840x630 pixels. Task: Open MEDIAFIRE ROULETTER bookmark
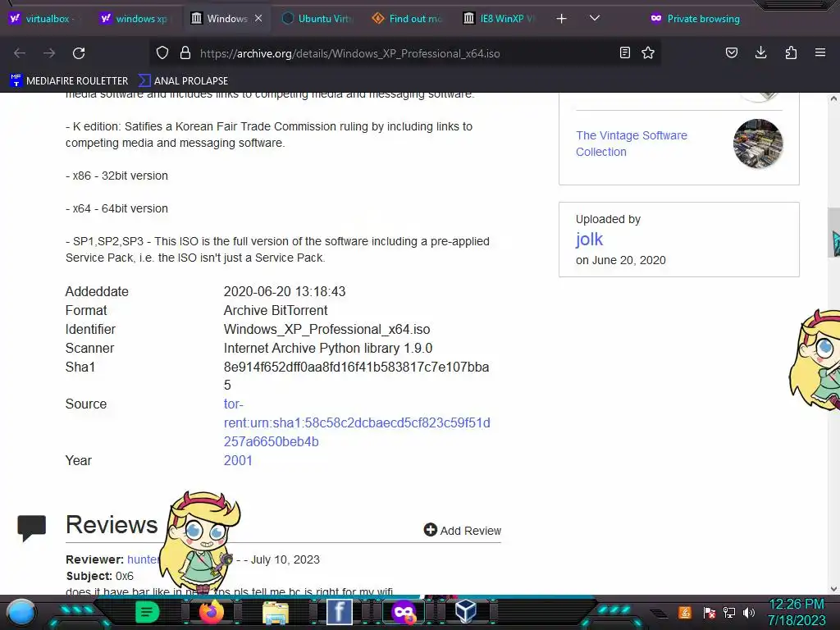click(x=69, y=81)
